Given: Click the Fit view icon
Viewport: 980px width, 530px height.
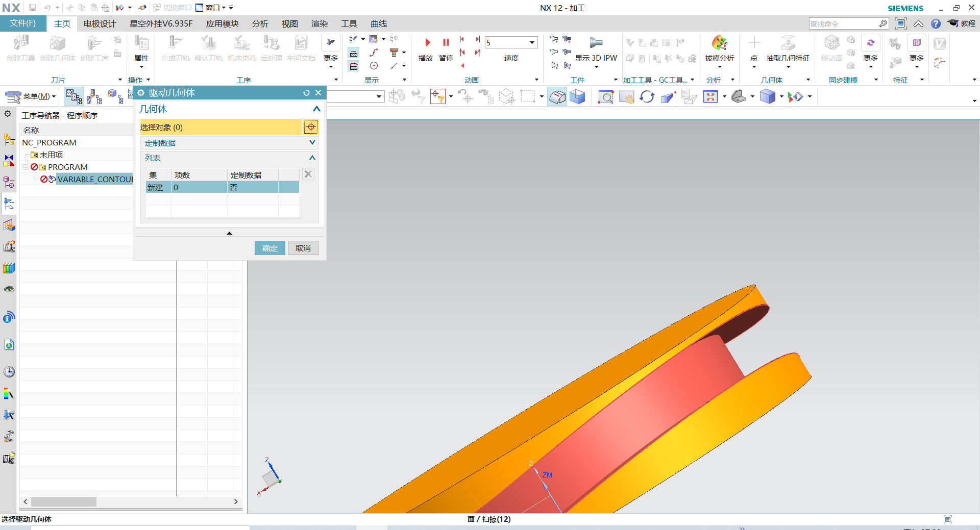Looking at the screenshot, I should (710, 96).
